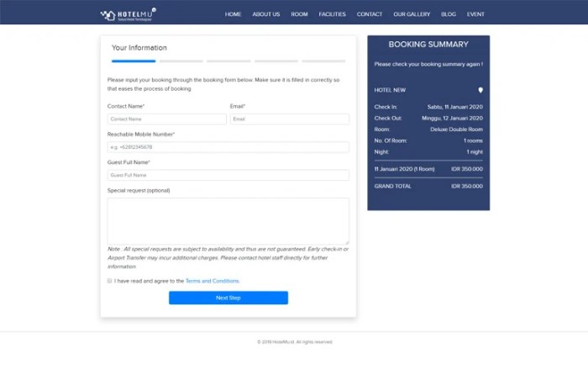Go to the ABOUT US page

(265, 14)
